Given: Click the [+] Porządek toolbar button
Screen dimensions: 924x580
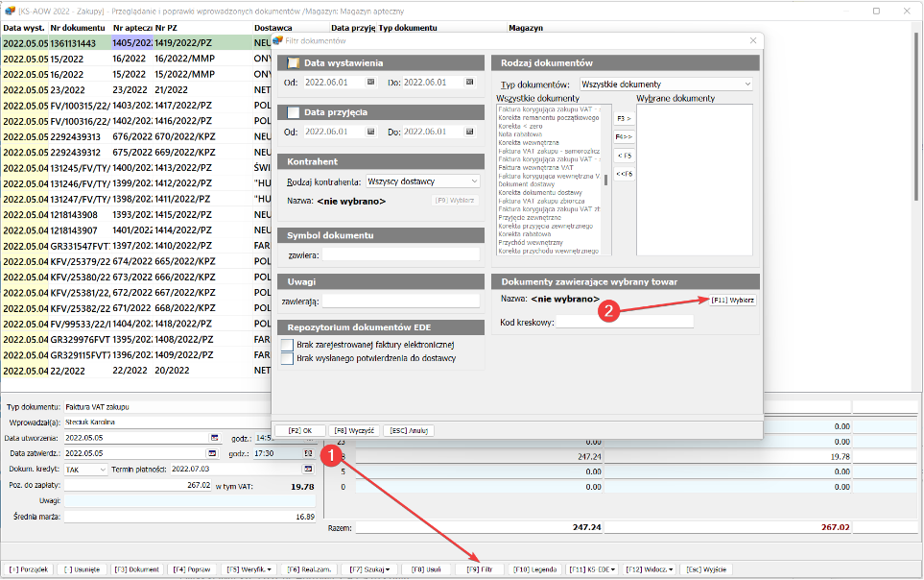Looking at the screenshot, I should click(x=28, y=569).
